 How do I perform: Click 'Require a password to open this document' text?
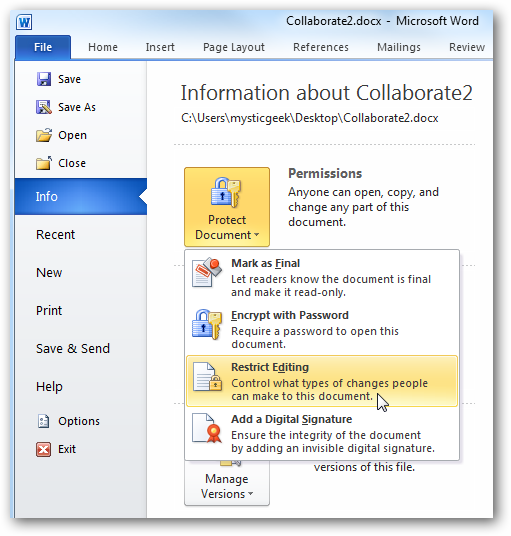[x=315, y=337]
